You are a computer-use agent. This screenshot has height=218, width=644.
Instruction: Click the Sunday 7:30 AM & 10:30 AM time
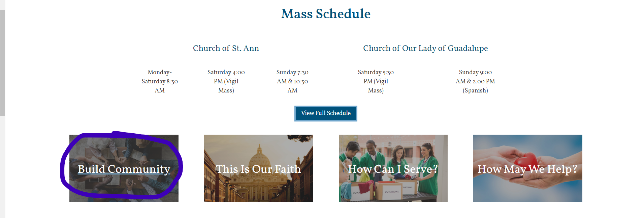tap(292, 81)
